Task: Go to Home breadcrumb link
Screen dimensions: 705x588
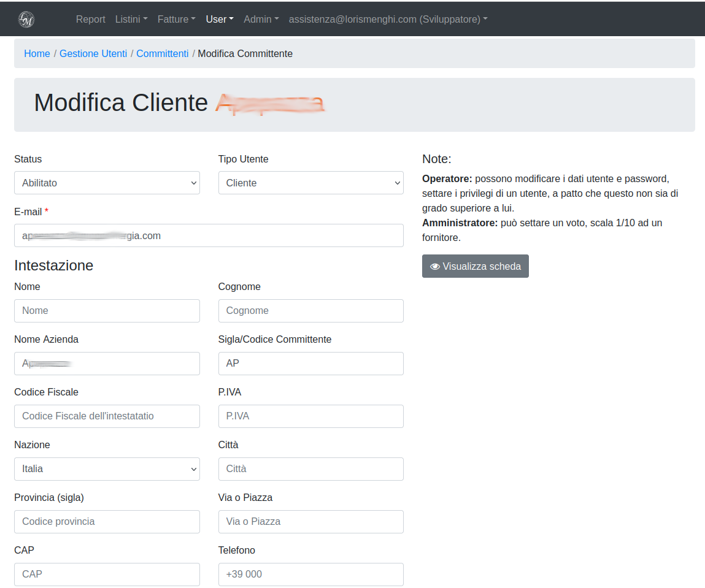Action: [37, 54]
